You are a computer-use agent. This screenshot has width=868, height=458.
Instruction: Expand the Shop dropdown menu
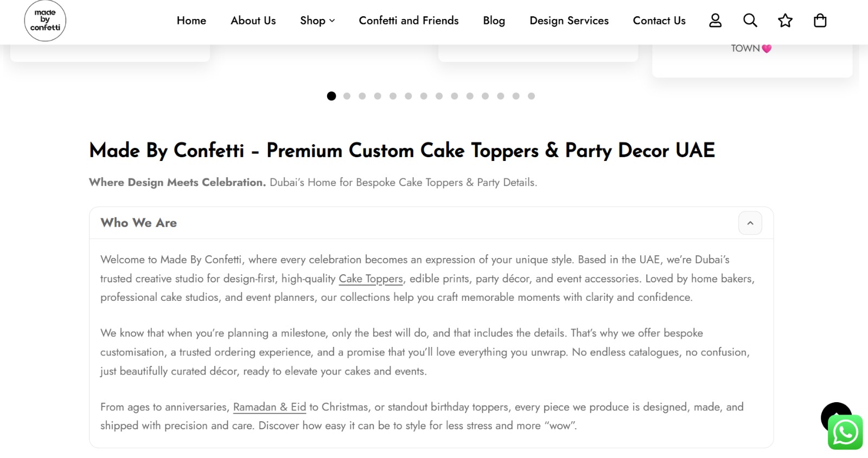[x=317, y=21]
